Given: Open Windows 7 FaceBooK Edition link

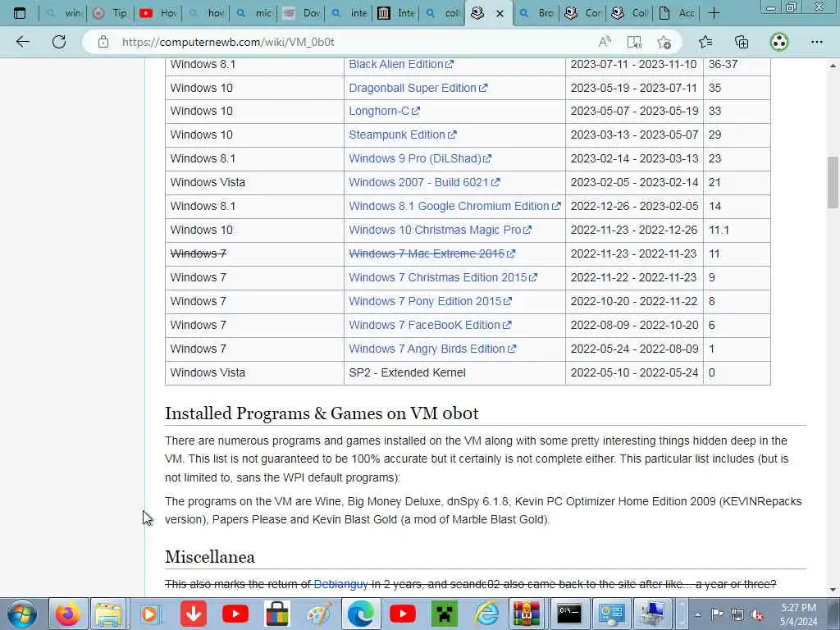Looking at the screenshot, I should [430, 325].
